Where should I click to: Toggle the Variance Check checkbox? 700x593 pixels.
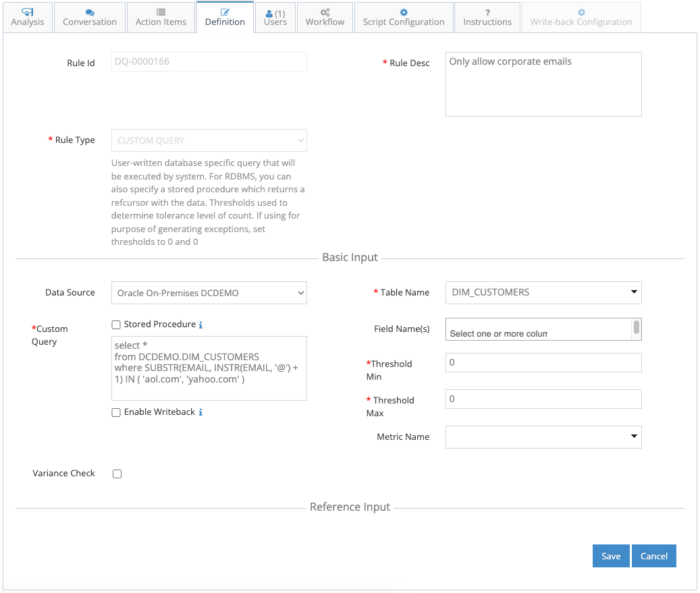coord(117,474)
